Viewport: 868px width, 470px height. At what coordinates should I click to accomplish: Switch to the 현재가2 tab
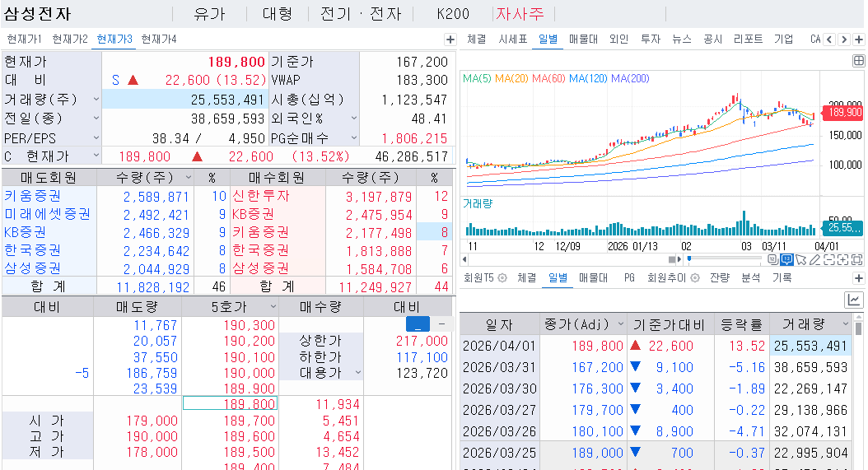(x=70, y=40)
